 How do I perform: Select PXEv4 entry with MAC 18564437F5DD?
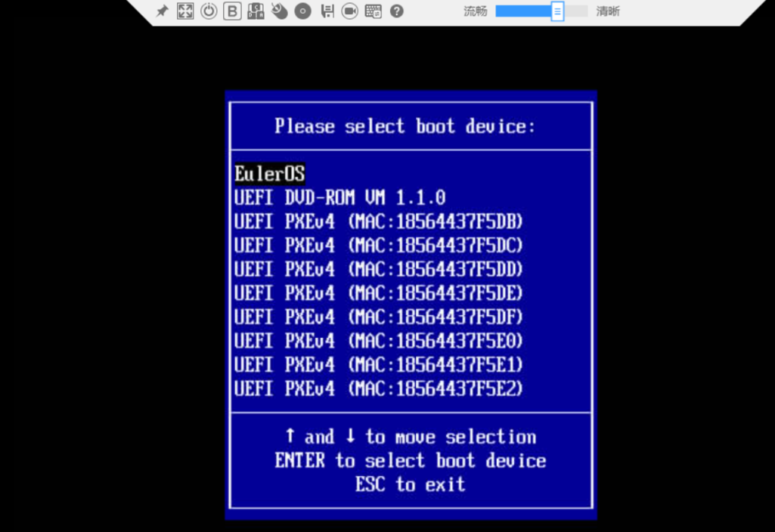[379, 269]
